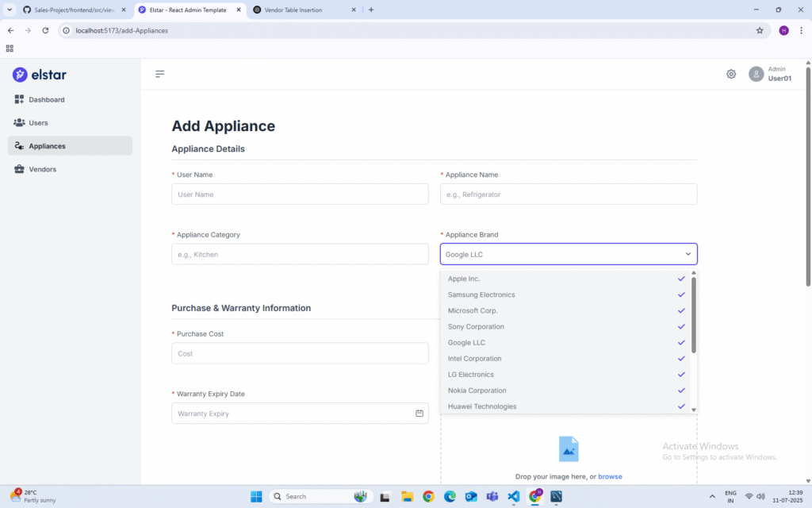
Task: Click the browser forward arrow
Action: tap(28, 31)
